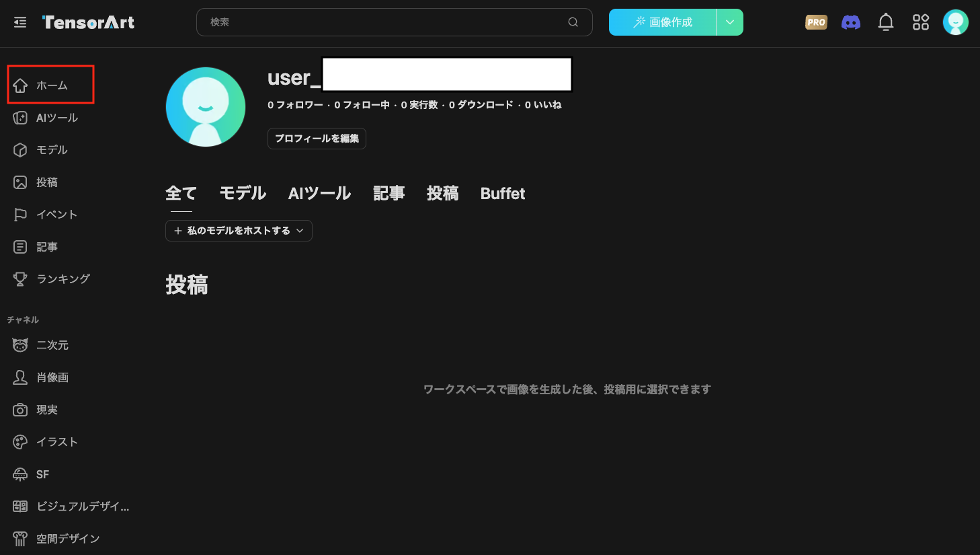The width and height of the screenshot is (980, 555).
Task: Open the TensorArt logo home link
Action: coord(88,22)
